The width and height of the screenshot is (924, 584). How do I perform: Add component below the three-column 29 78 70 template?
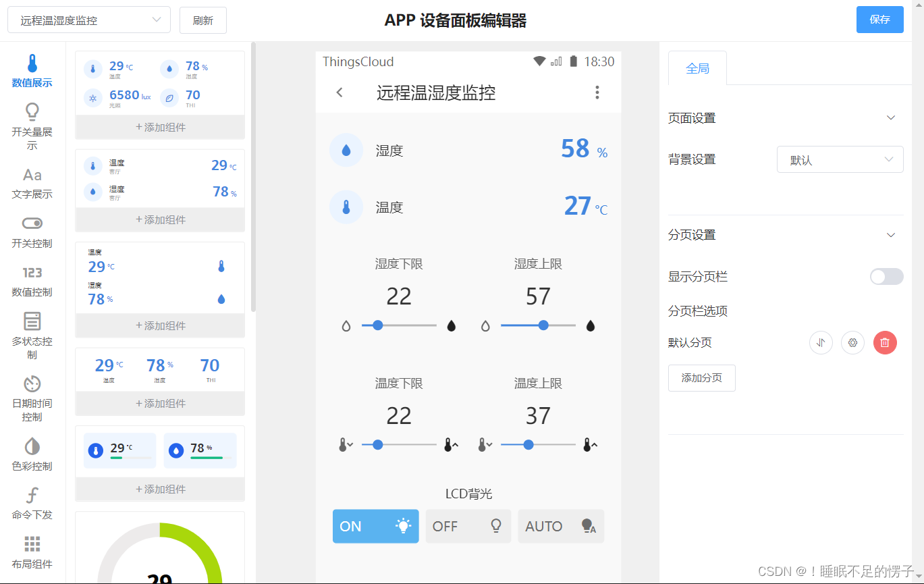point(160,403)
